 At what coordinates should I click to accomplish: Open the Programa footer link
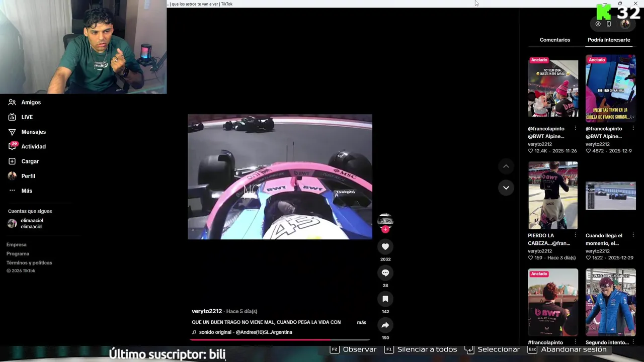pyautogui.click(x=18, y=254)
